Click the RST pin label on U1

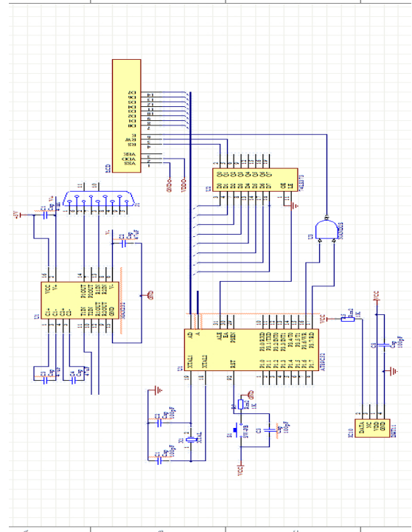click(x=233, y=365)
